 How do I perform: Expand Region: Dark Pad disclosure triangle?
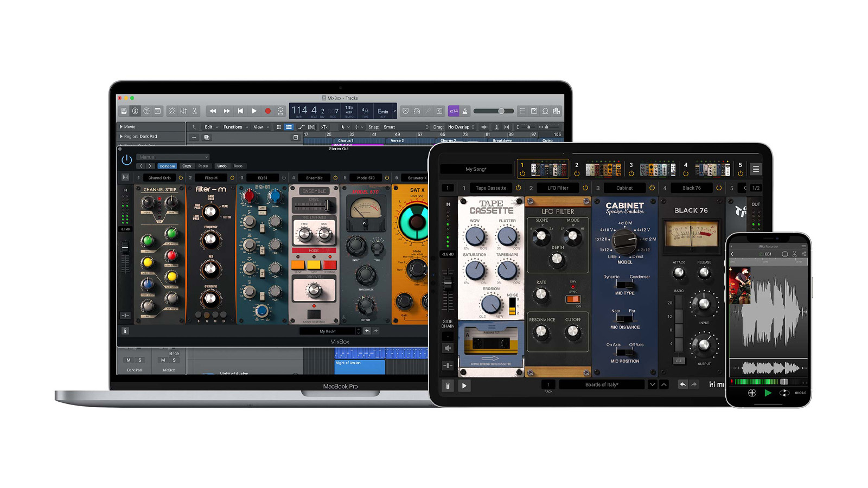[x=121, y=137]
